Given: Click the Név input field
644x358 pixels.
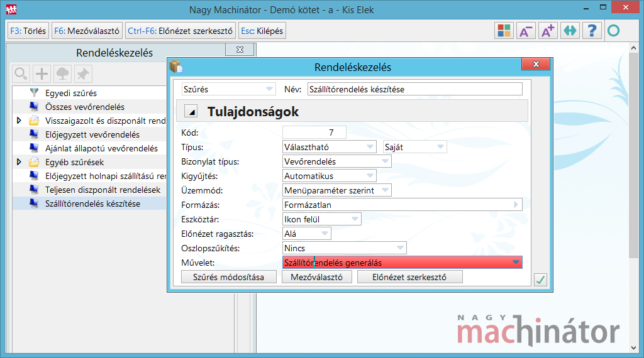Looking at the screenshot, I should 415,89.
